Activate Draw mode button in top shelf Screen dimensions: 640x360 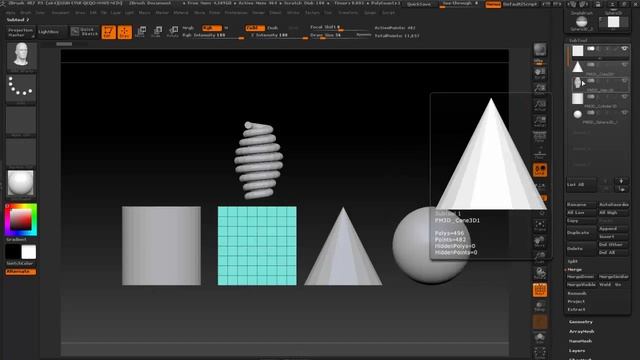click(124, 32)
